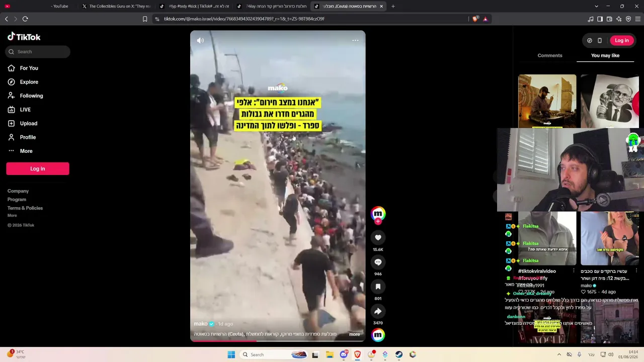Toggle the browser sidebar panel
The width and height of the screenshot is (644, 362).
pos(600,19)
